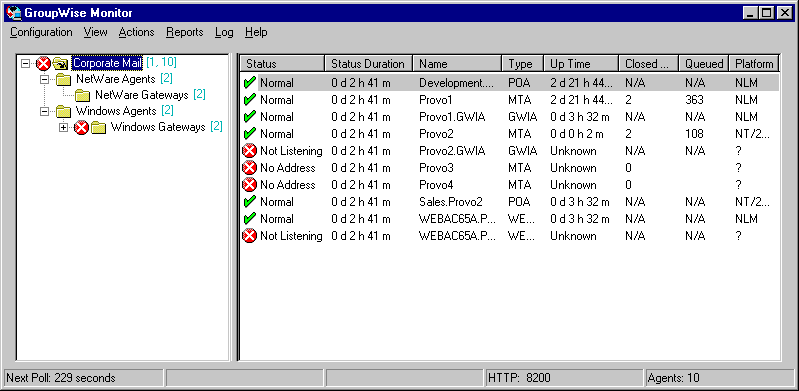Select the Provo1.GWIA agent name
The height and width of the screenshot is (391, 799).
coord(452,117)
